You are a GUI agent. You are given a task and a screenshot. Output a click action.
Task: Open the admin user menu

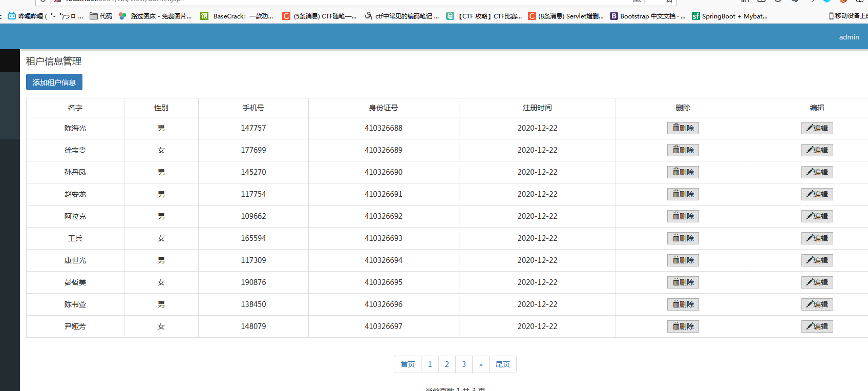pyautogui.click(x=849, y=37)
